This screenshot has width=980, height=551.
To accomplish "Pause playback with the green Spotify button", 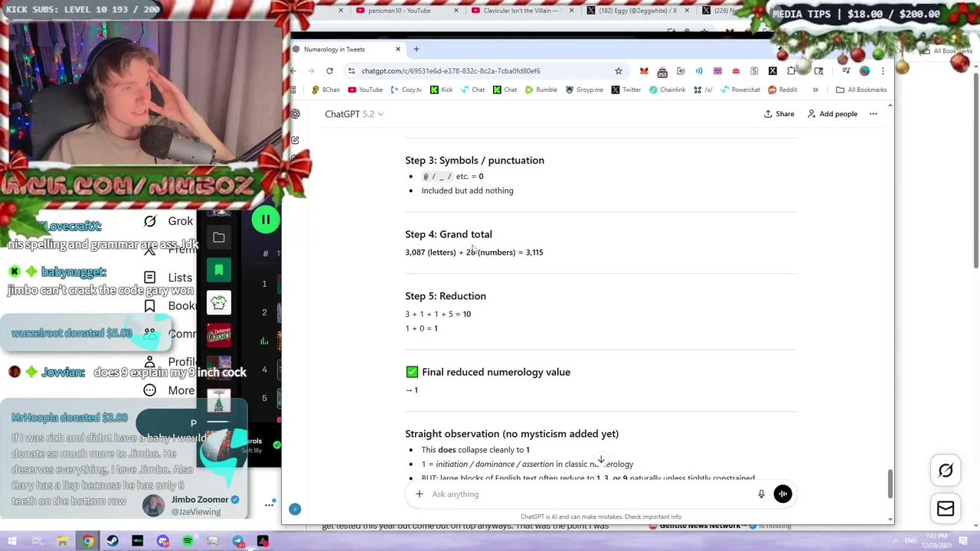I will (266, 220).
